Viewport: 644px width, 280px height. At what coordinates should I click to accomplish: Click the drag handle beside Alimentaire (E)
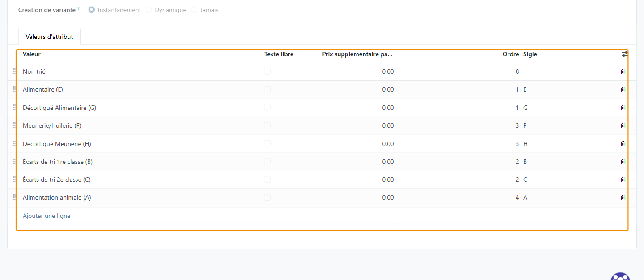coord(14,89)
